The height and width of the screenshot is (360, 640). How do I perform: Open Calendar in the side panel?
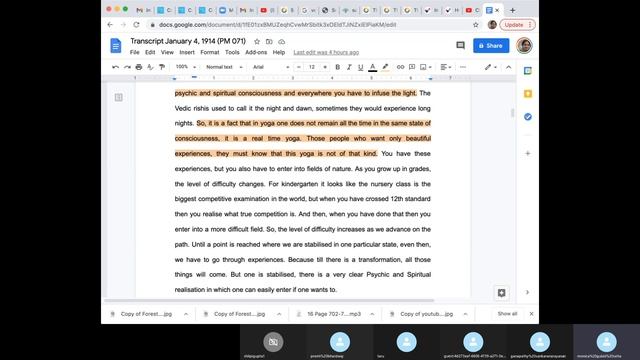click(528, 71)
